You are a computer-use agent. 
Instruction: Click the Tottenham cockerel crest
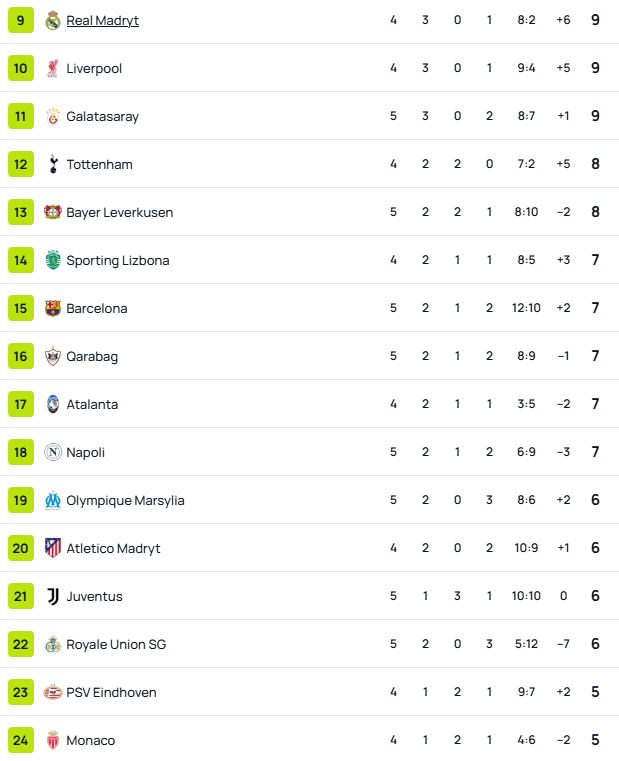click(53, 164)
